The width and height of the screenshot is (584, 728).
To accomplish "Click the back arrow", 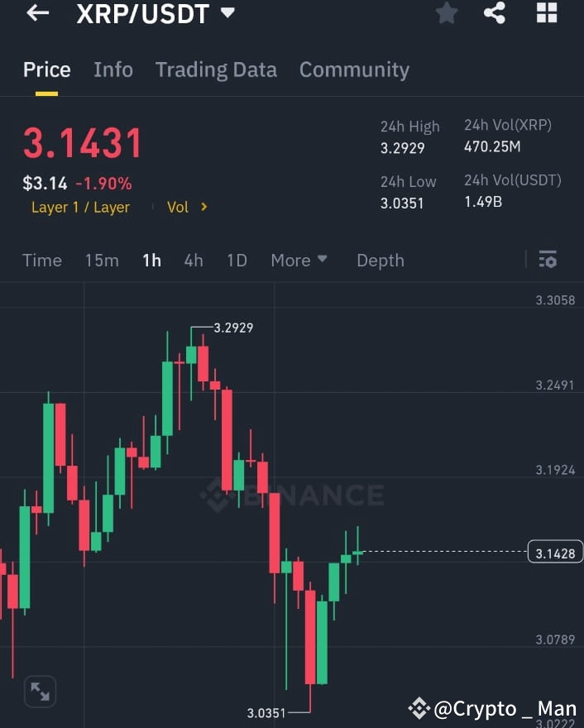I will [x=37, y=13].
